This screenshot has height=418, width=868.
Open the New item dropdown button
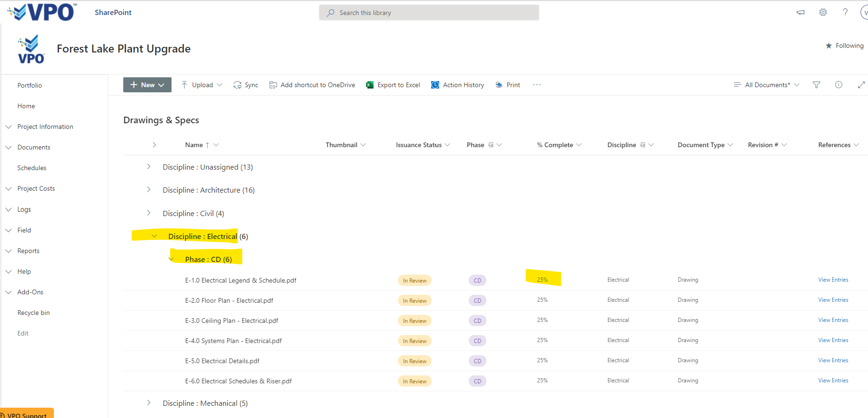147,85
